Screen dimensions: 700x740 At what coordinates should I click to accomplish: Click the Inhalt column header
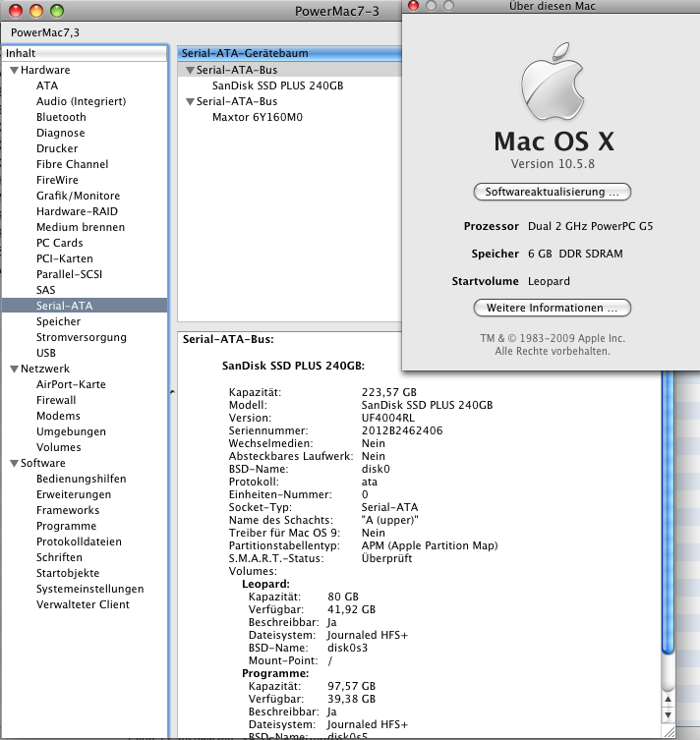tap(85, 53)
